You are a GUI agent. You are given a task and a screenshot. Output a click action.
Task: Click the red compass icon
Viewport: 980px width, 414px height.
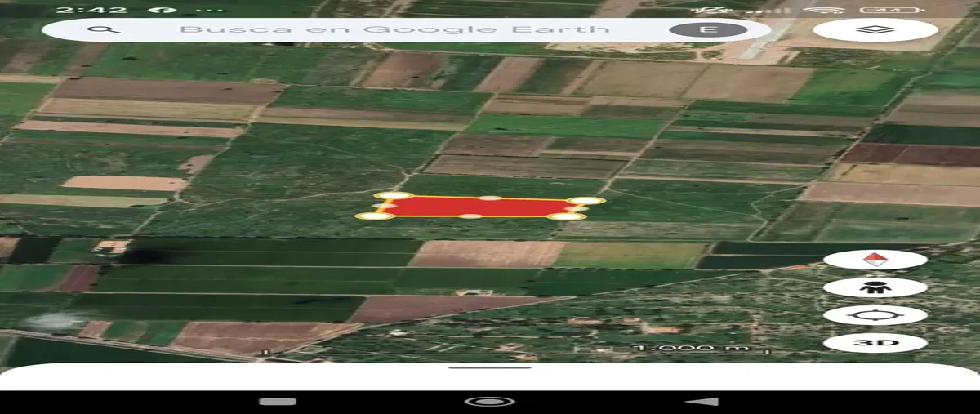(x=875, y=260)
